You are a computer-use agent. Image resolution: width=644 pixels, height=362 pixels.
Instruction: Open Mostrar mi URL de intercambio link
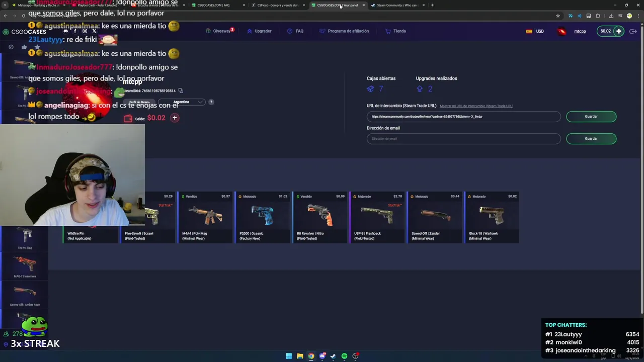[x=476, y=106]
